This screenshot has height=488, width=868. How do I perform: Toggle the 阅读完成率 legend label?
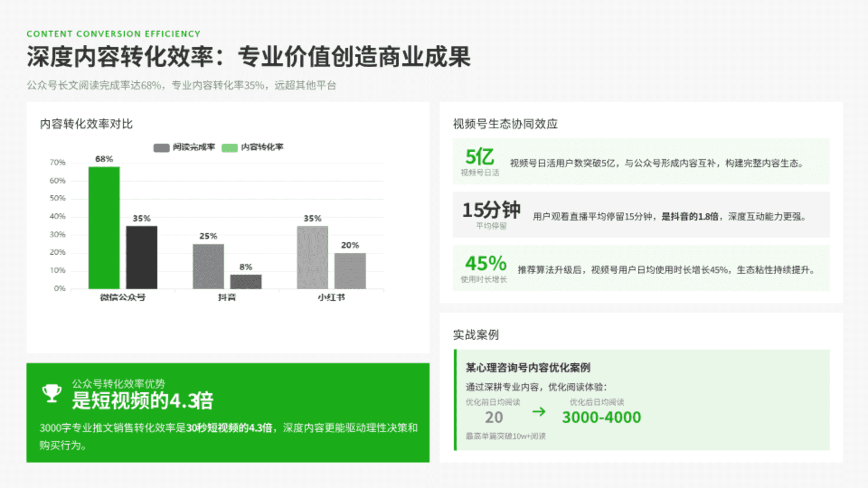pyautogui.click(x=194, y=147)
